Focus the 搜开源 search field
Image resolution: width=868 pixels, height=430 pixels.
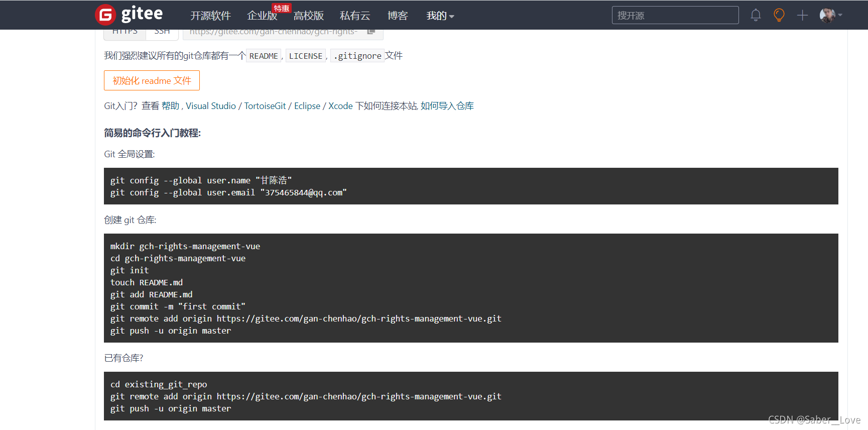point(675,15)
